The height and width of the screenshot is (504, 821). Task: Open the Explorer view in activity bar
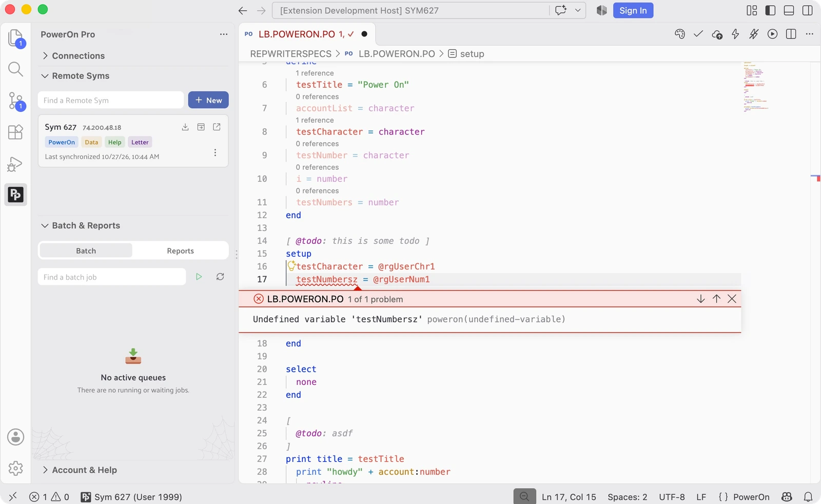click(15, 38)
